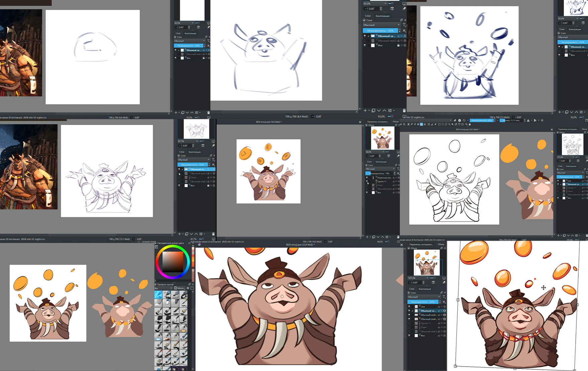The height and width of the screenshot is (371, 588).
Task: Open the 66,6% zoom dropdown
Action: click(375, 152)
